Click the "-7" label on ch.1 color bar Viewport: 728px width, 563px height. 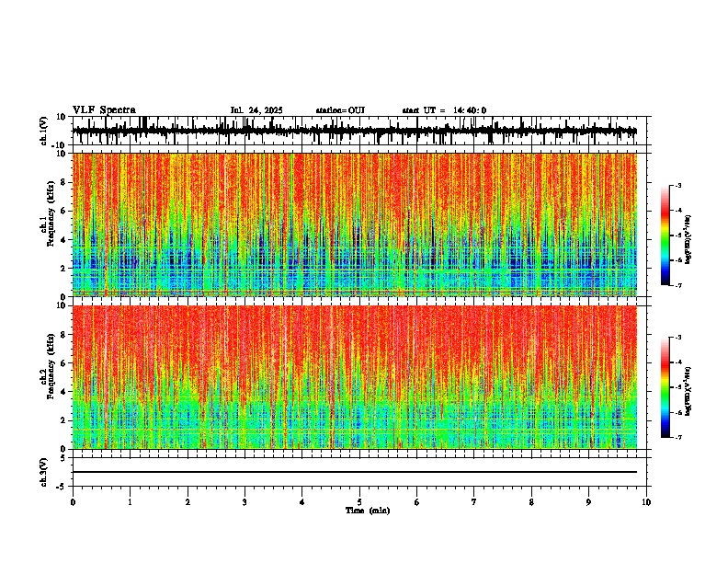[x=678, y=285]
